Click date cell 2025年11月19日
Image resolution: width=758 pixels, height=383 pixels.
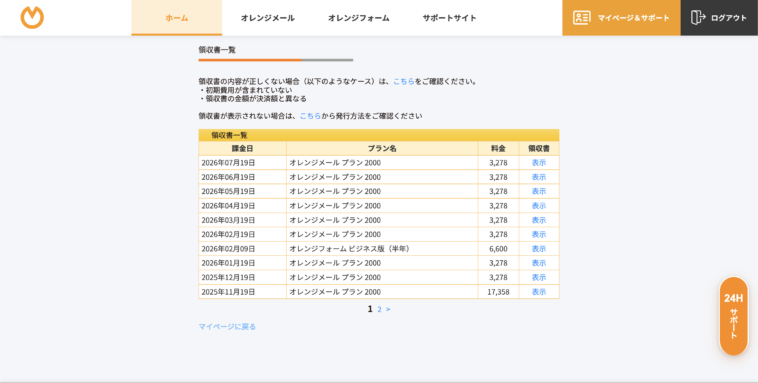[x=242, y=292]
